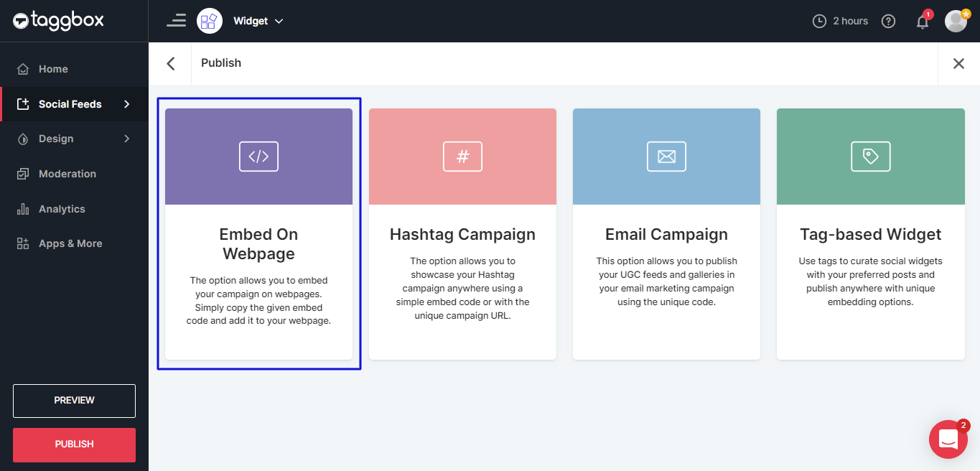Click the Embed On Webpage code icon

pos(258,157)
